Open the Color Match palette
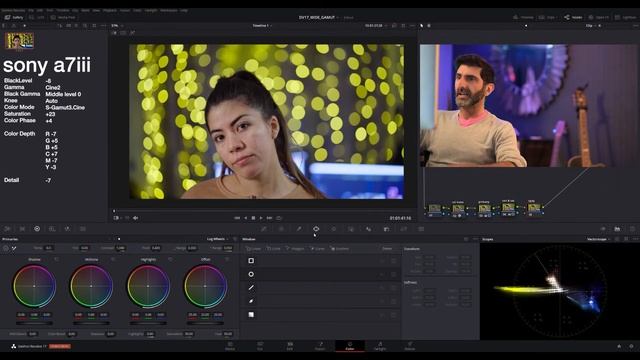Screen dimensions: 640x360 tap(22, 229)
